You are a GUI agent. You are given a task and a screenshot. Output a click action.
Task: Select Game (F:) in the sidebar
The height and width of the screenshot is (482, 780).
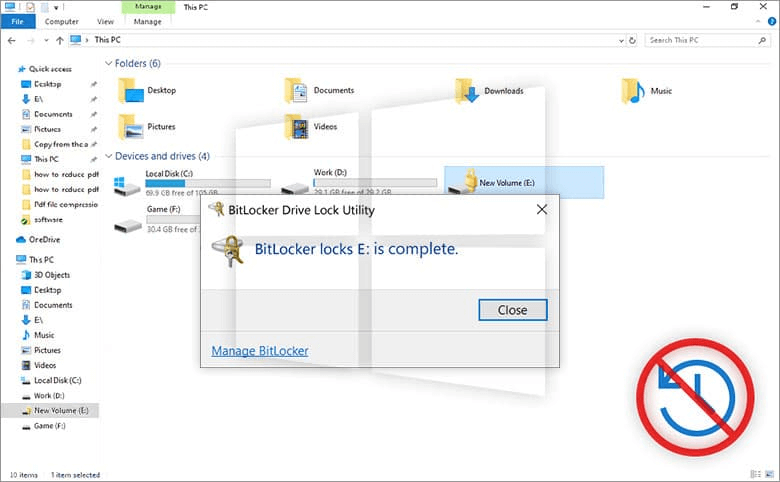click(x=44, y=426)
